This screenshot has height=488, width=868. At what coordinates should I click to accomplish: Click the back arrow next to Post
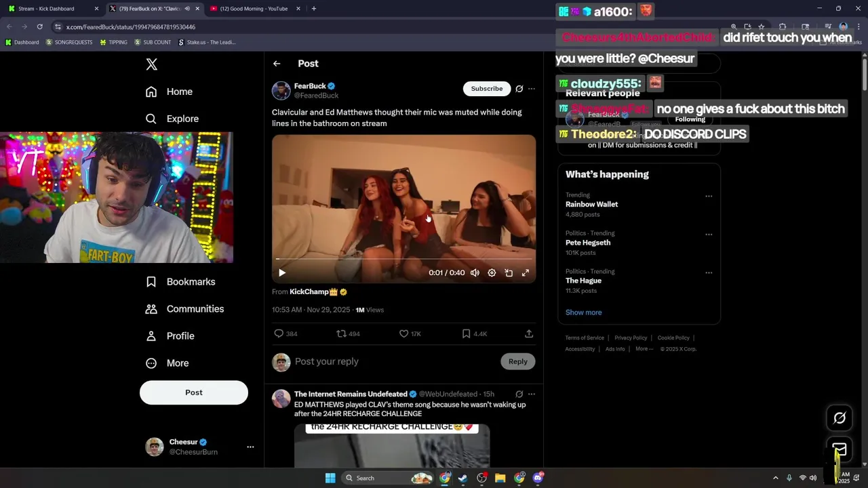click(x=277, y=64)
